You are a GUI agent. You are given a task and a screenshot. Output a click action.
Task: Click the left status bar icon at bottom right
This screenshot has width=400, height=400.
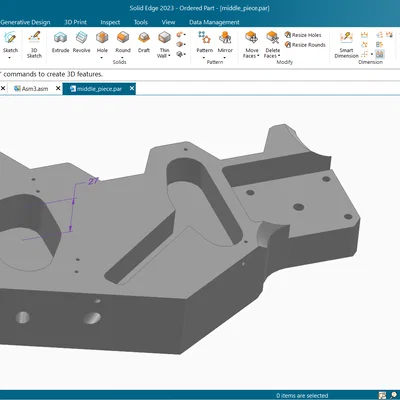382,395
